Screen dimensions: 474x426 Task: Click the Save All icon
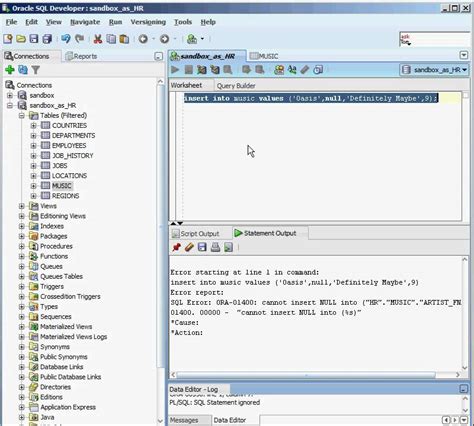[47, 39]
